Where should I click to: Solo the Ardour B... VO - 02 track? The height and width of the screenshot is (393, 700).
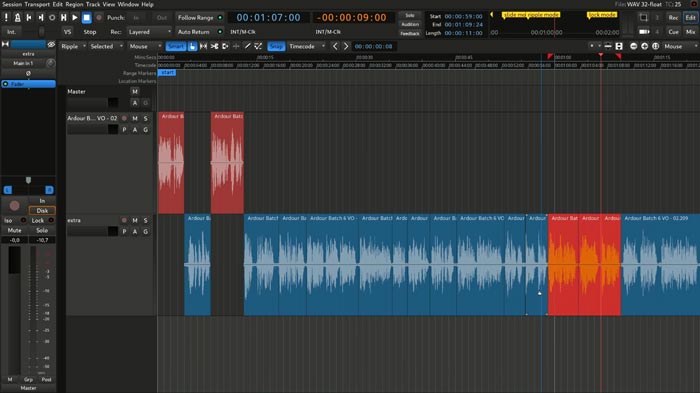coord(146,118)
